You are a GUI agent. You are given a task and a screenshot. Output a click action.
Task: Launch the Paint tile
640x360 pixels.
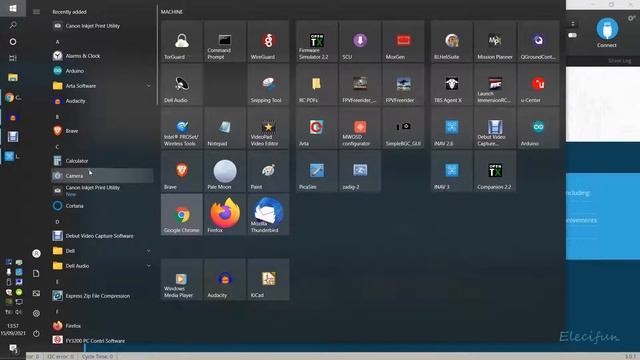click(x=268, y=171)
